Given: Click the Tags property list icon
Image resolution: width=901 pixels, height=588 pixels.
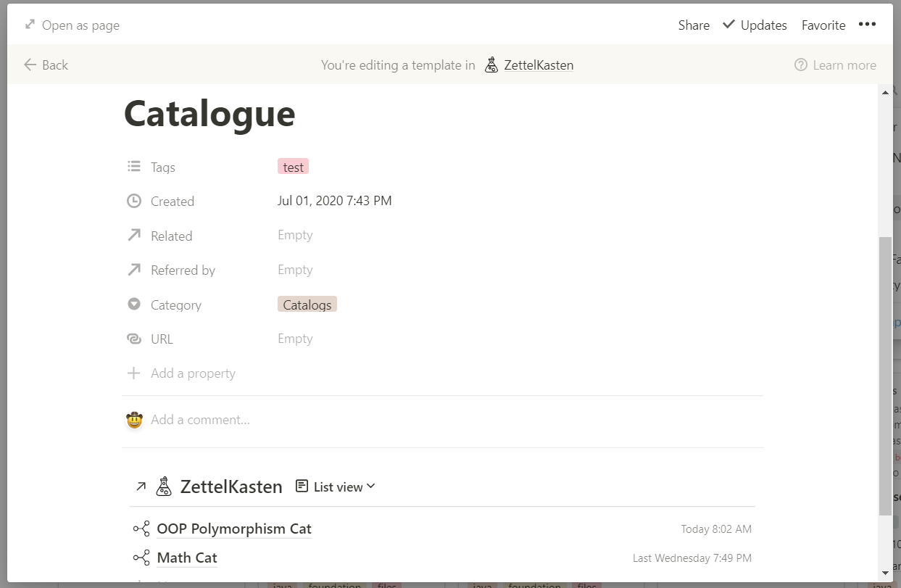Looking at the screenshot, I should 134,167.
